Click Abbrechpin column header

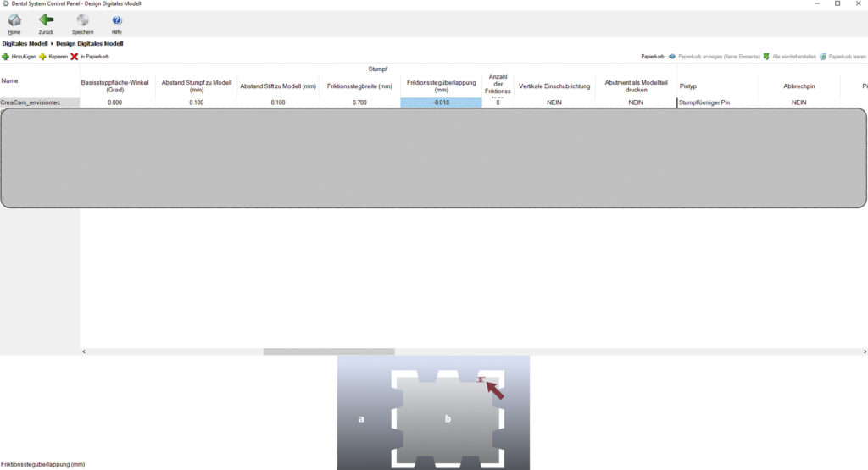pos(798,86)
